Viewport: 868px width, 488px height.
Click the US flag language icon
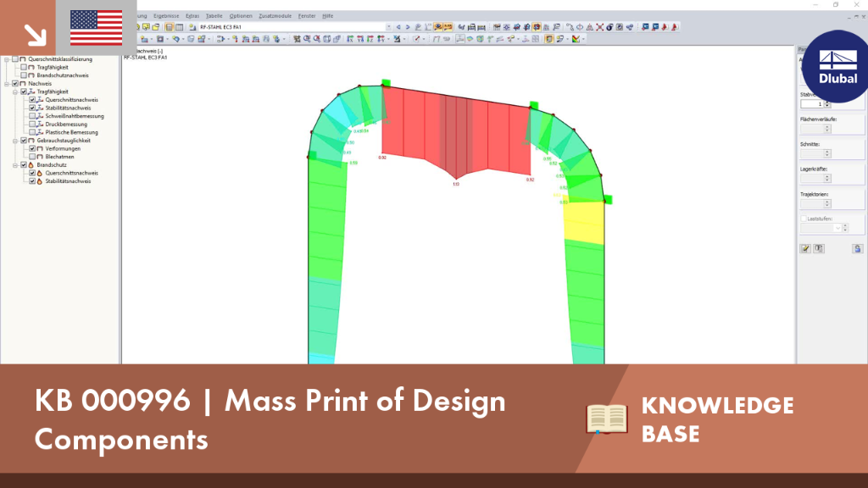click(97, 28)
